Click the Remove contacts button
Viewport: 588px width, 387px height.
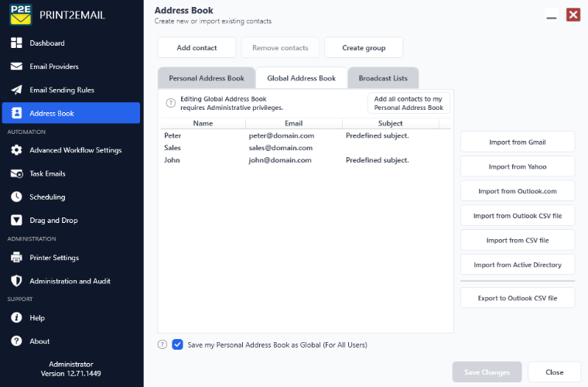(x=280, y=48)
